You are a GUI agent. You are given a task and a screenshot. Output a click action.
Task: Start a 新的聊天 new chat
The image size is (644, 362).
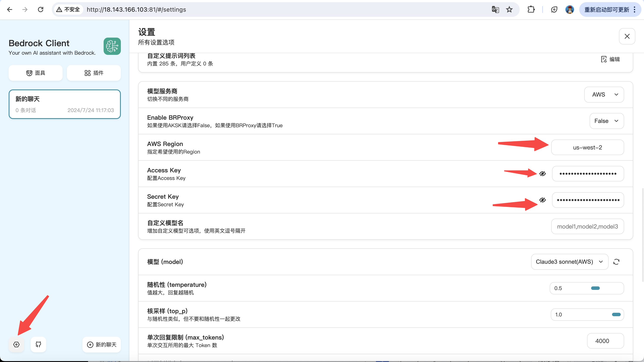pyautogui.click(x=101, y=345)
